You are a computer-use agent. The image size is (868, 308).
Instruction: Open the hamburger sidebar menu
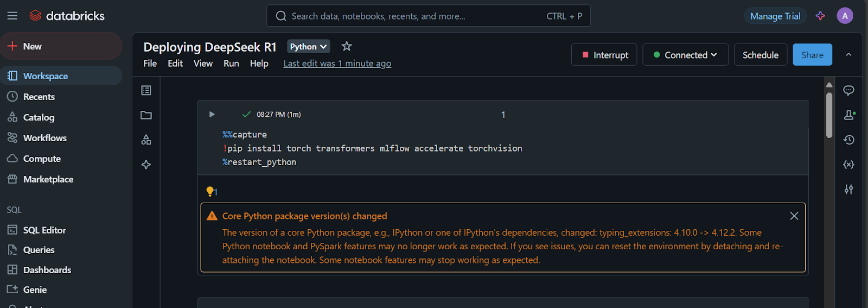point(12,16)
